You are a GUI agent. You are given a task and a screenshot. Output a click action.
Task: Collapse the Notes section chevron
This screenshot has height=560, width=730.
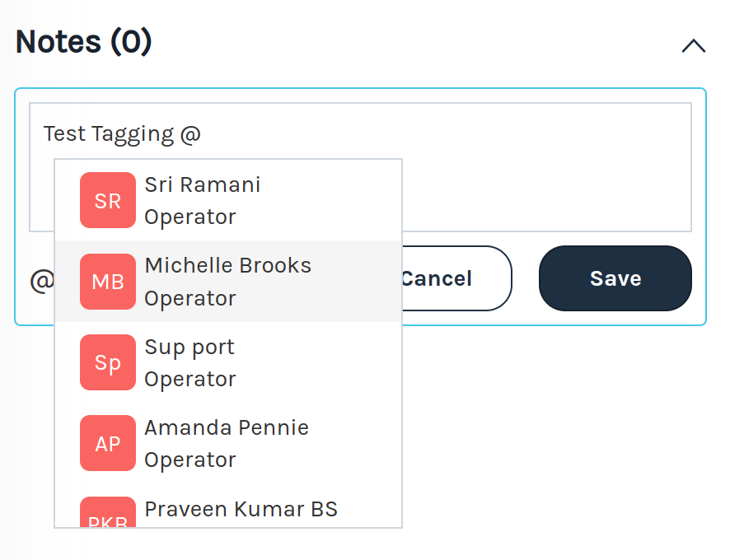(x=693, y=46)
